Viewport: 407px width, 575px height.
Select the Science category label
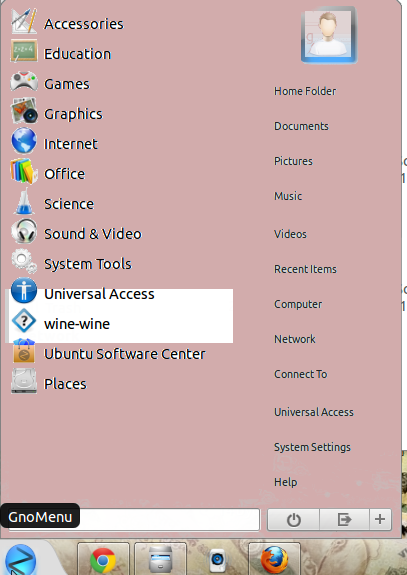click(69, 204)
